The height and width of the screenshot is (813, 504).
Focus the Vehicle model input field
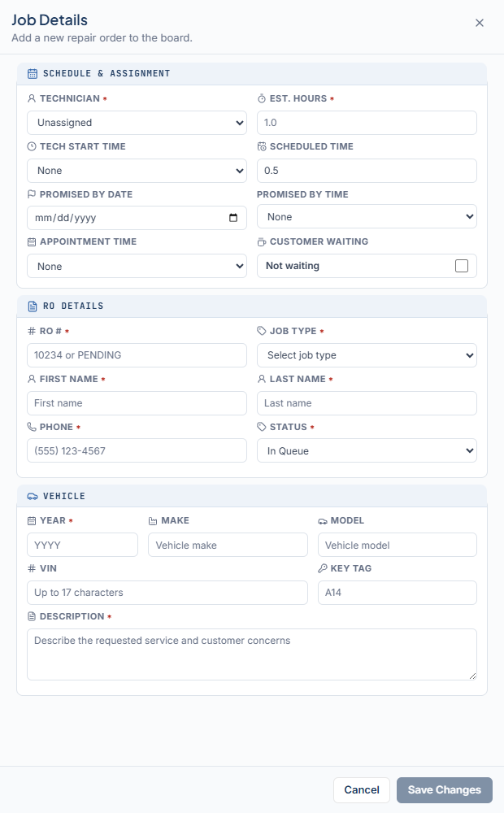coord(398,545)
